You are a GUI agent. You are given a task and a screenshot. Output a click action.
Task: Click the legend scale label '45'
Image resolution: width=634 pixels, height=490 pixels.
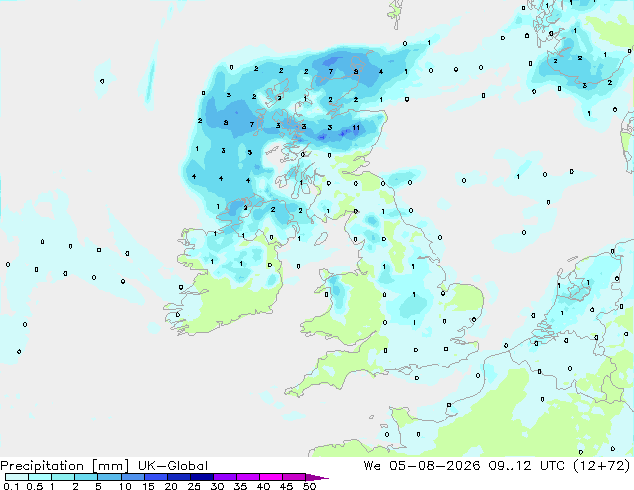coord(287,486)
